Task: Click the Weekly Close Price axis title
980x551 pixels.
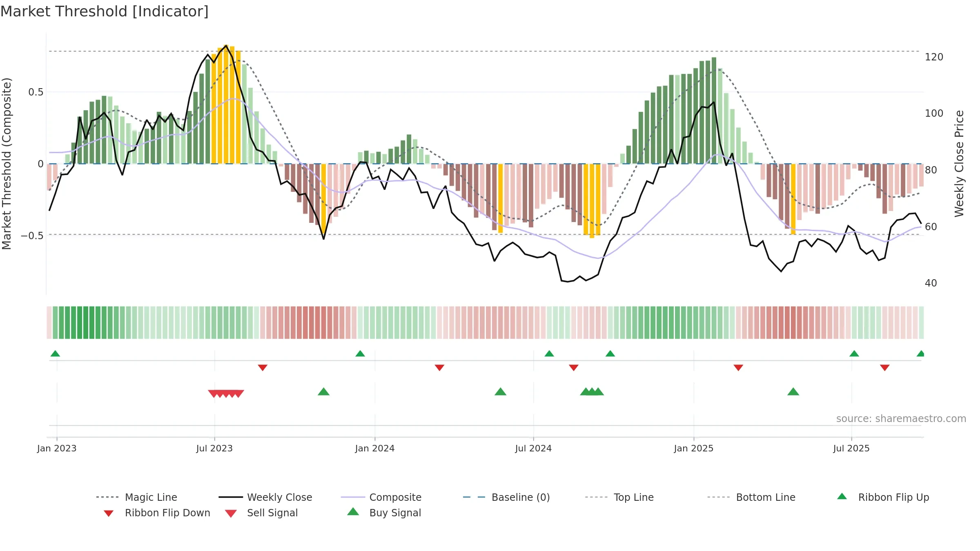Action: (959, 163)
